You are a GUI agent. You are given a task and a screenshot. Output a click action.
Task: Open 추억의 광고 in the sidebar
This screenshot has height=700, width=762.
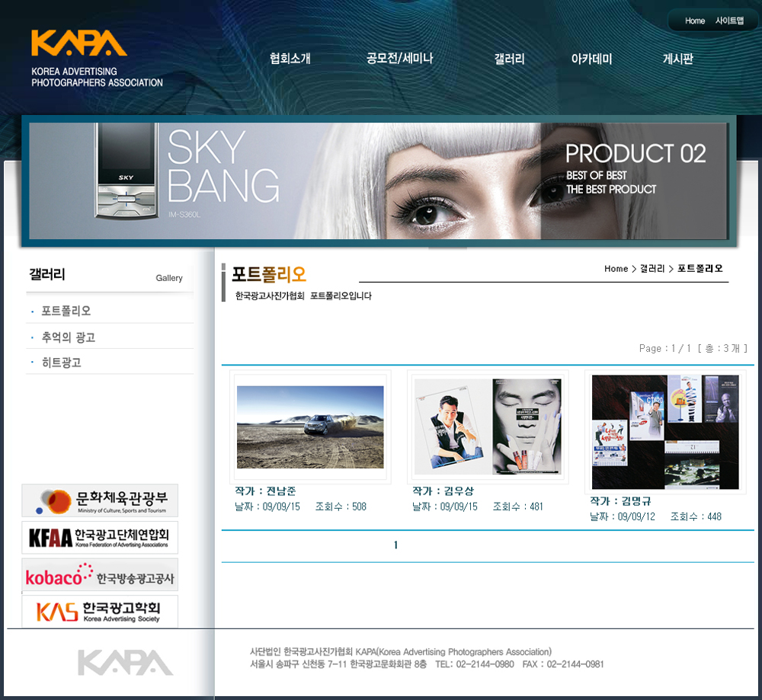69,337
